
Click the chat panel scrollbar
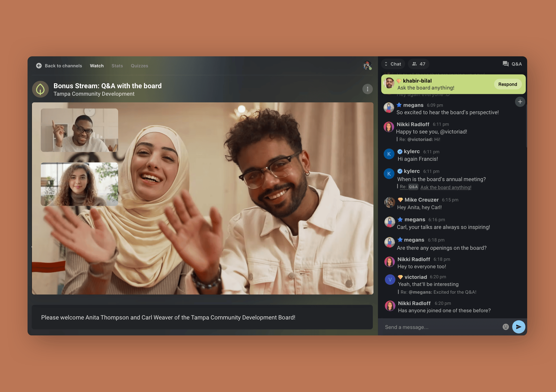tap(526, 126)
